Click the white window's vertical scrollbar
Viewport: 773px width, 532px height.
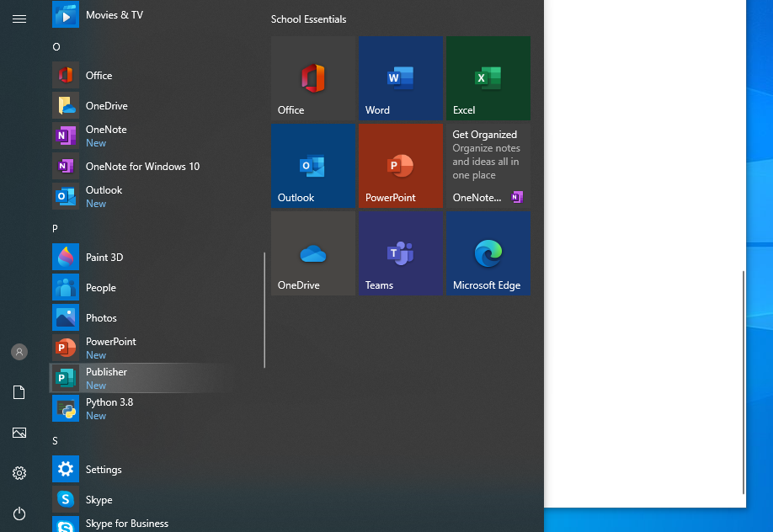(x=744, y=382)
